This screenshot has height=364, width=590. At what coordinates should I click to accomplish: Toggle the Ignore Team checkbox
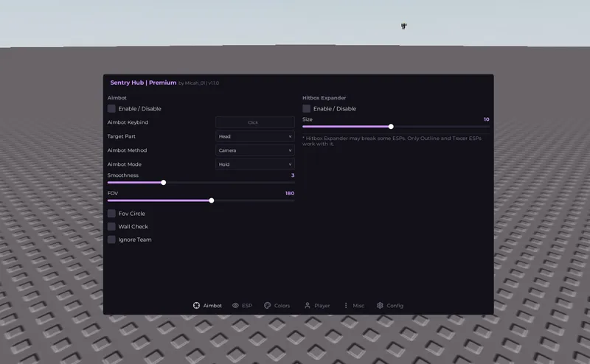pos(111,239)
